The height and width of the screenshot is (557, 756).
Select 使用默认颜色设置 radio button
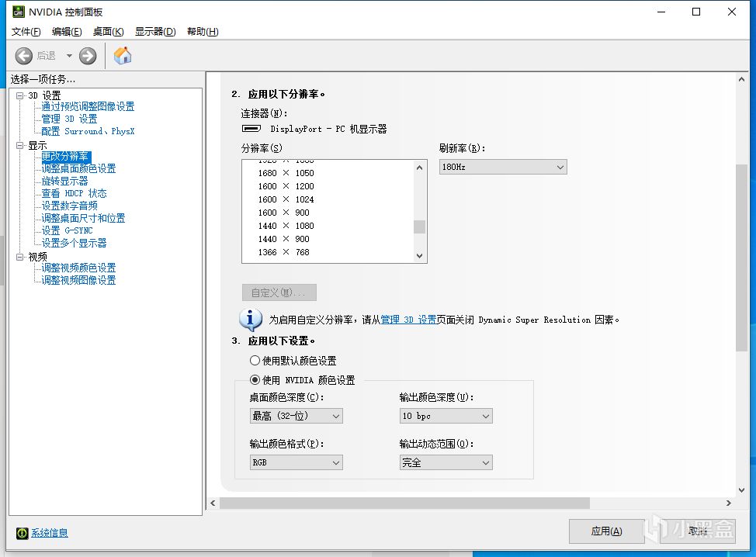coord(255,361)
